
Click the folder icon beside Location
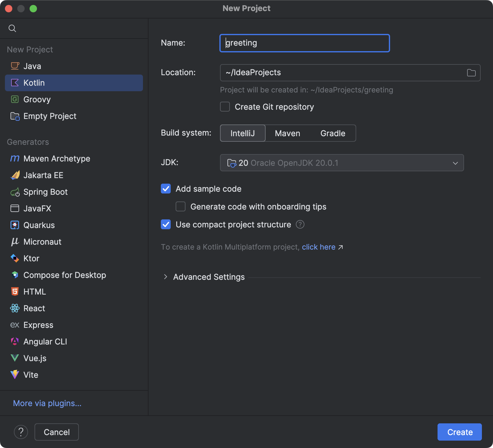pos(471,72)
